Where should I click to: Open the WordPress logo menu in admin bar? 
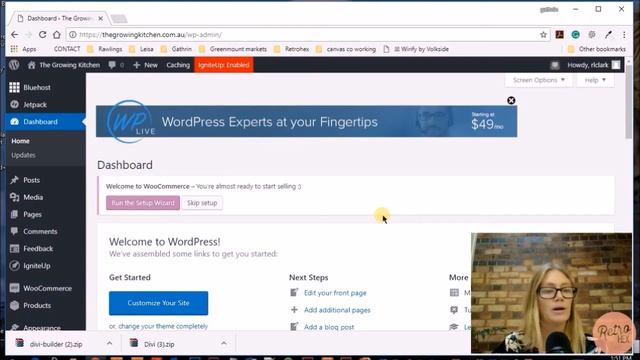click(14, 65)
